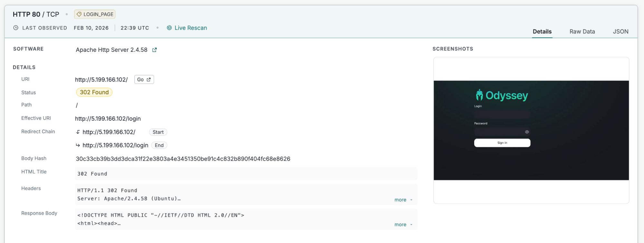Viewport: 644px width, 243px height.
Task: Click the tag icon in LOGIN_PAGE badge
Action: 79,14
